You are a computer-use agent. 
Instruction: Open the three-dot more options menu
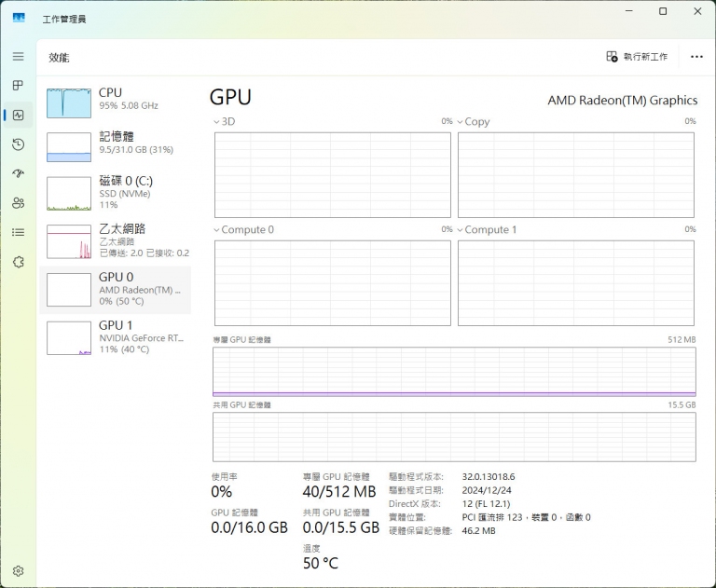(696, 57)
